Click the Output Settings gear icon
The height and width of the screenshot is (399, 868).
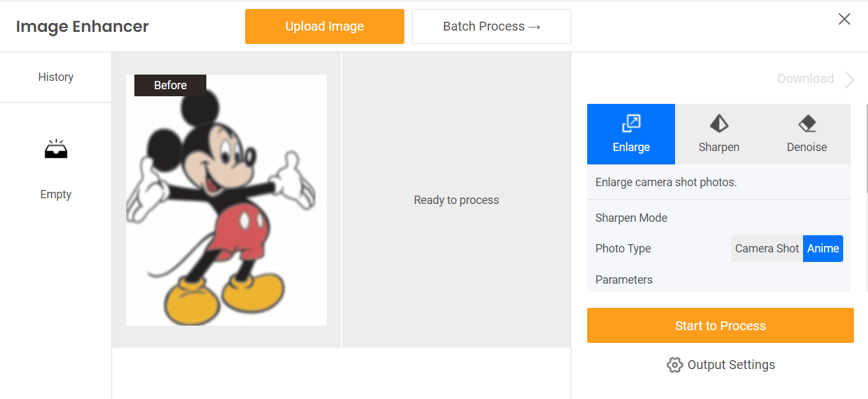[674, 365]
